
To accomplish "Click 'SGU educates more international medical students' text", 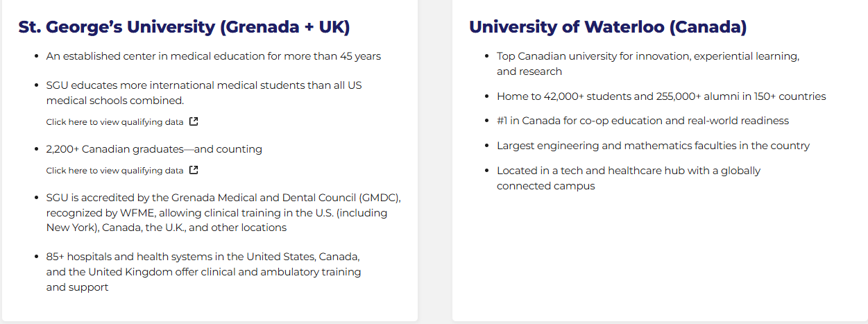I will (x=204, y=93).
